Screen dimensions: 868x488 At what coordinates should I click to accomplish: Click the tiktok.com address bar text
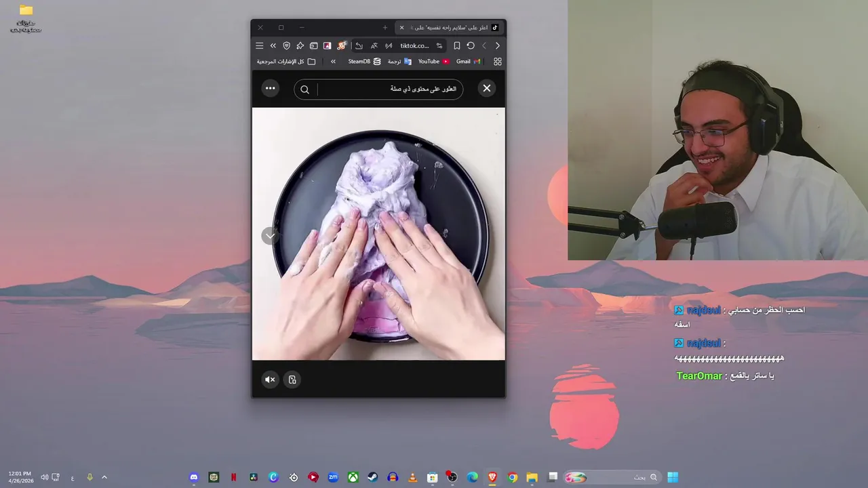pos(414,45)
